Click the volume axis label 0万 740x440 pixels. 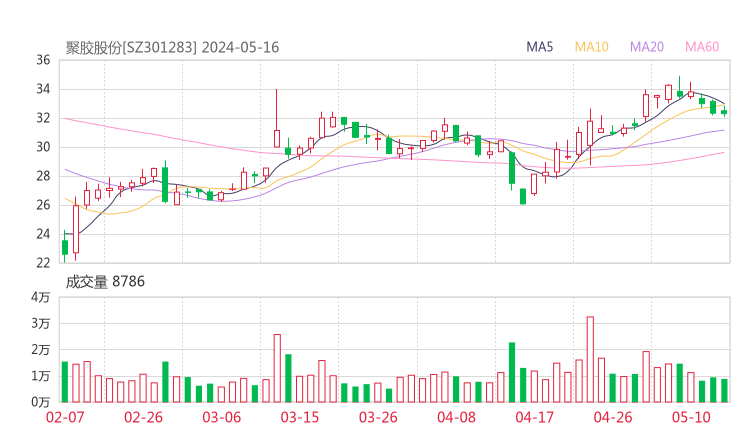[41, 402]
